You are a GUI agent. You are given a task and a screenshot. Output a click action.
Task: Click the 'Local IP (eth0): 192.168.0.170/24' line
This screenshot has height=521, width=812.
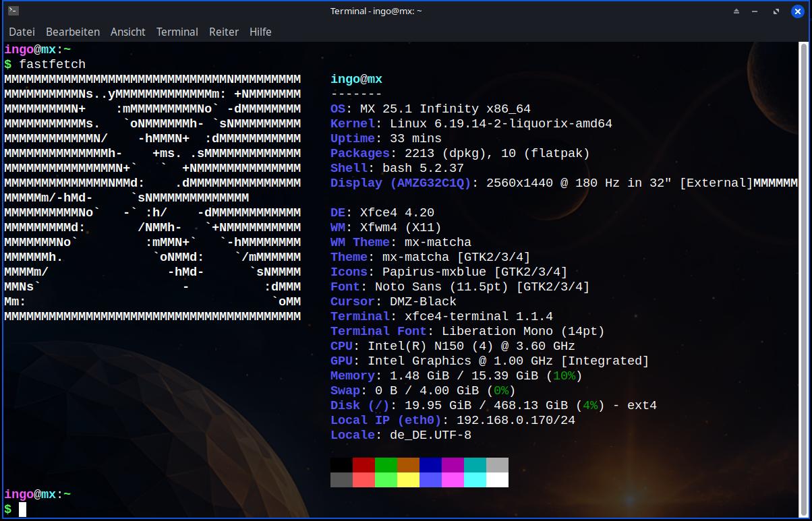453,420
